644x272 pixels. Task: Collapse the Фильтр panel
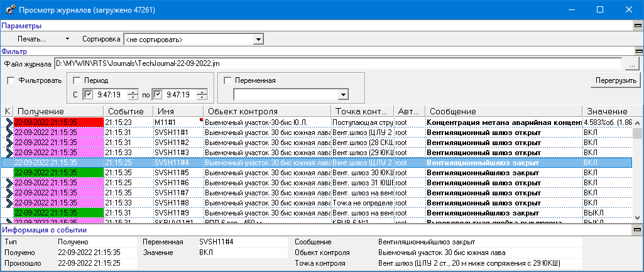pos(638,52)
